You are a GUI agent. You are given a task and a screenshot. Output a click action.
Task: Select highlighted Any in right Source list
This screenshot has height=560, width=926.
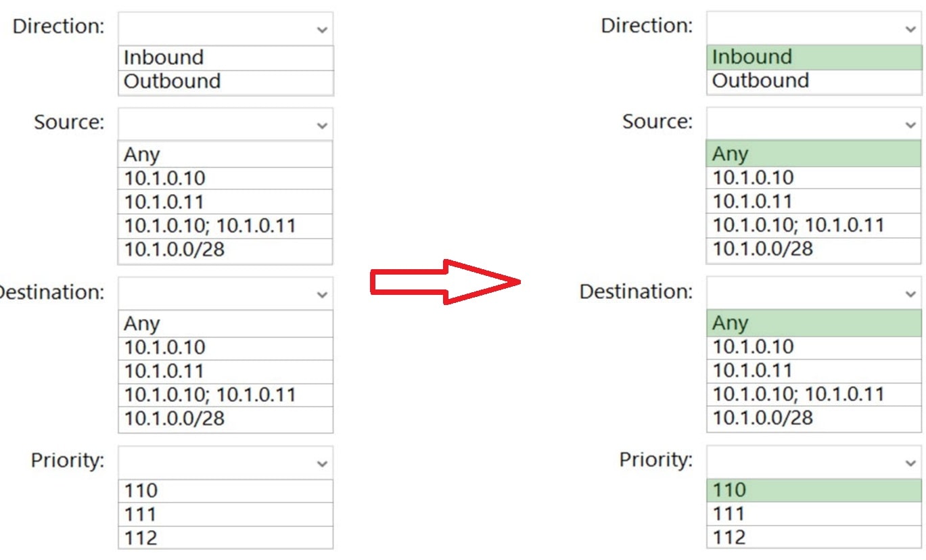(x=814, y=154)
